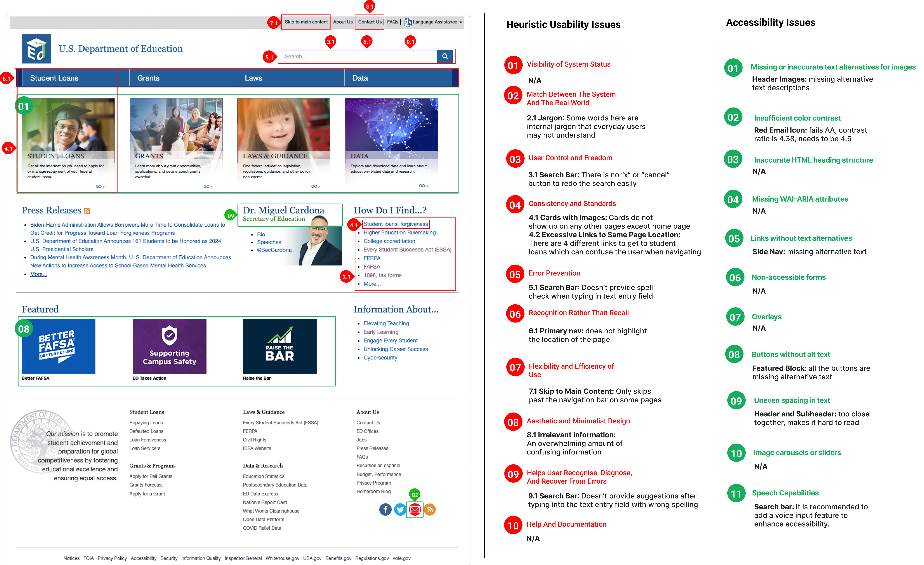Open vote.gov in bottom bar
Viewport: 924px width, 565px height.
402,558
